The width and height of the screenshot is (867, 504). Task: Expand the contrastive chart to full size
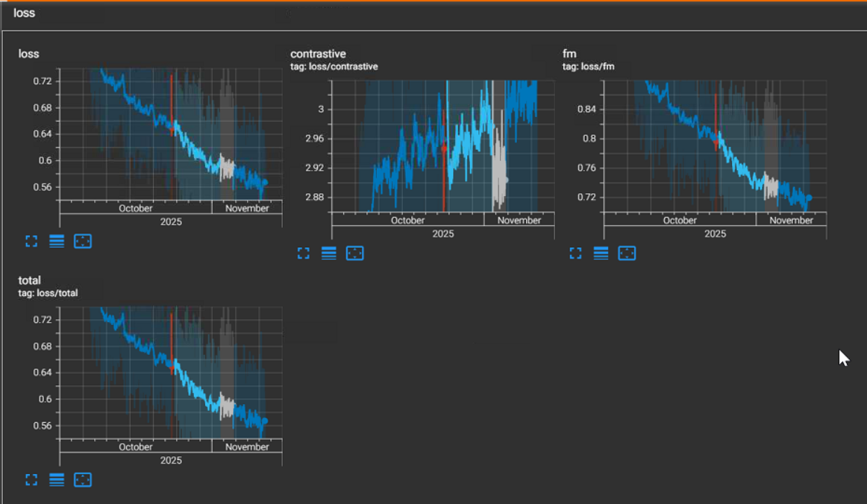[304, 253]
